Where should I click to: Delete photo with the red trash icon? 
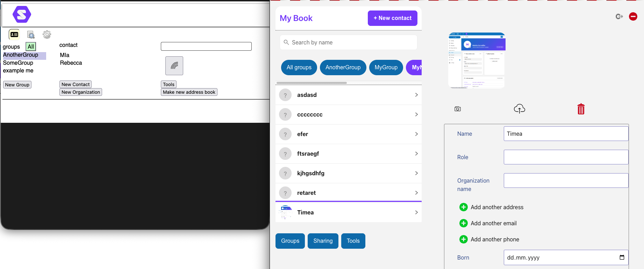(x=581, y=109)
